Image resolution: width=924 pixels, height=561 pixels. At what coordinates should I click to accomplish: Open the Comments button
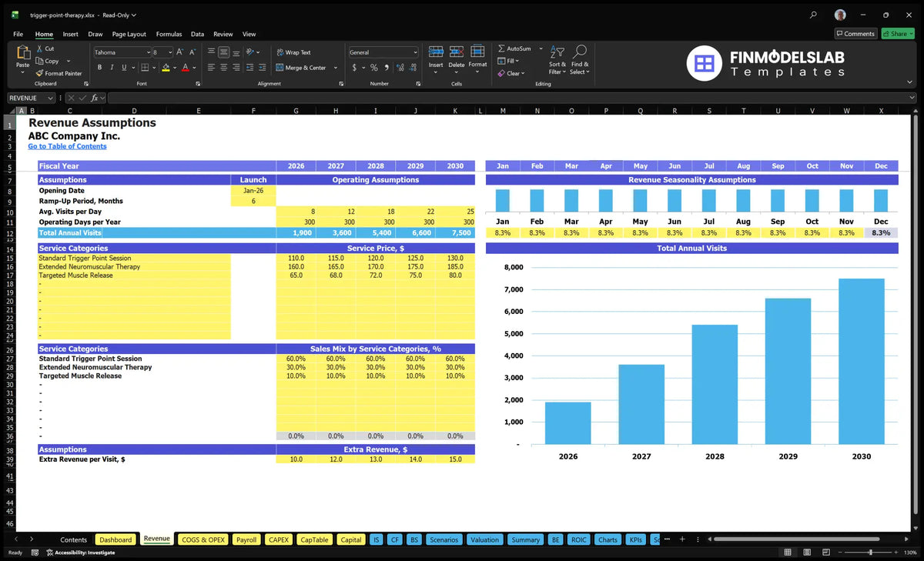tap(855, 34)
